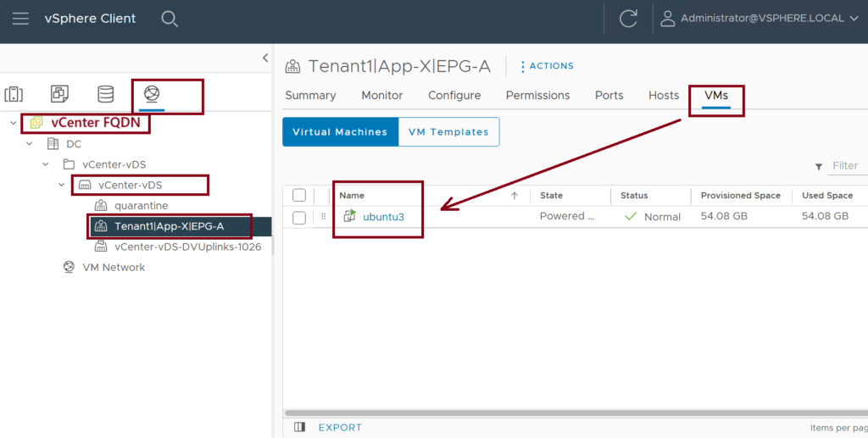Click the filter funnel icon
The height and width of the screenshot is (438, 868).
coord(818,166)
